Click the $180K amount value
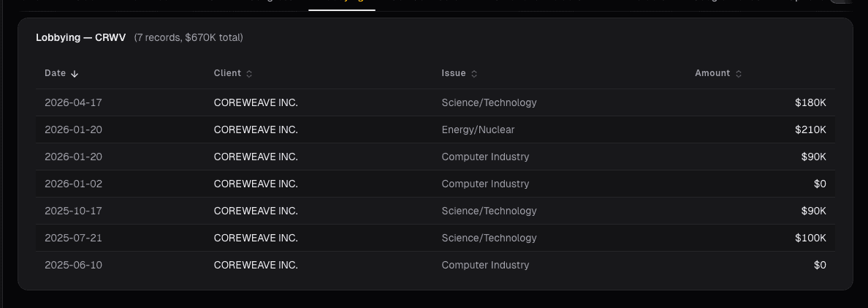Screen dimensions: 868x308 (x=810, y=103)
